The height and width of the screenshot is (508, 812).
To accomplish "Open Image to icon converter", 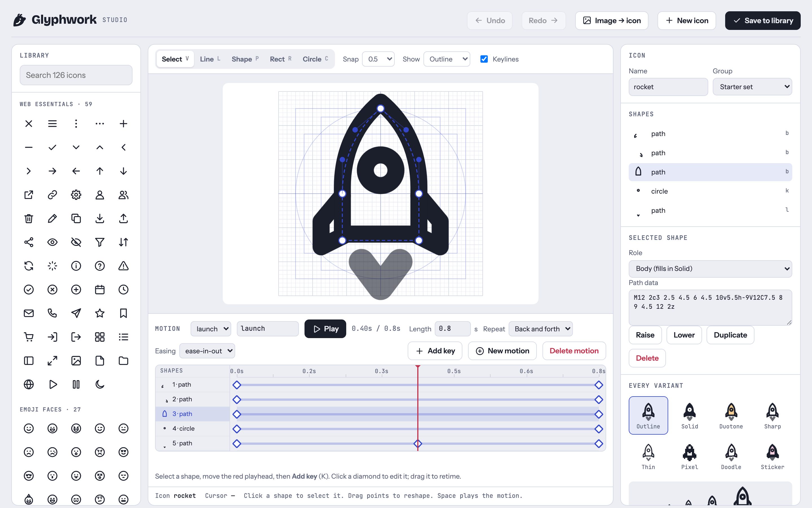I will click(612, 21).
